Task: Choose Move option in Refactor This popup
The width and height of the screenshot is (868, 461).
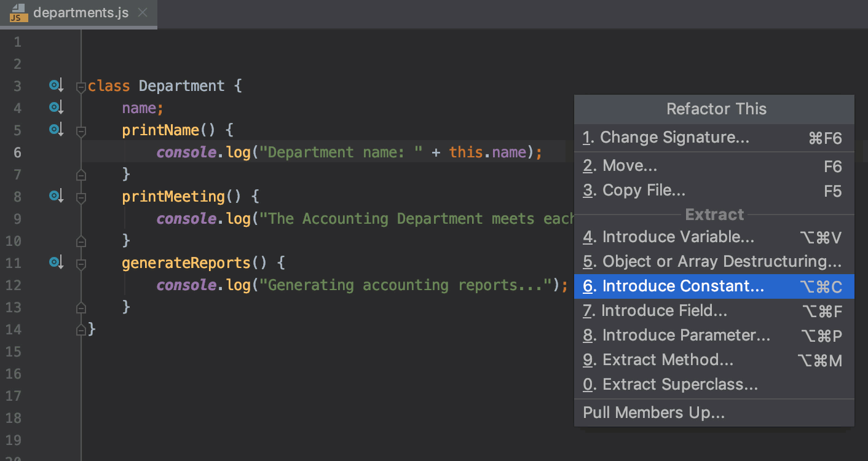Action: pos(629,166)
